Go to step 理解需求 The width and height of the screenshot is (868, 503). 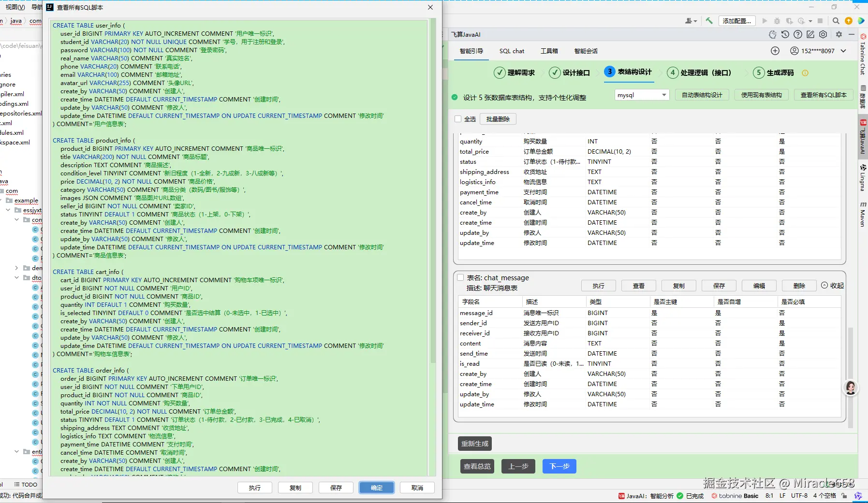(x=514, y=73)
